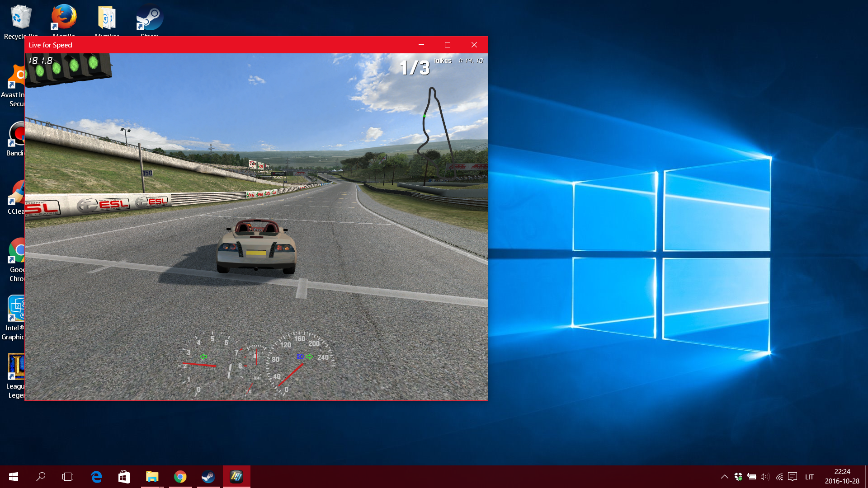Click the 1/3 lap counter
868x488 pixels.
point(415,68)
